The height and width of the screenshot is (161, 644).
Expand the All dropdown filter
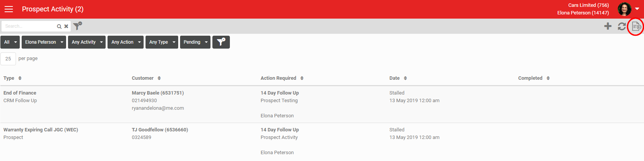click(10, 42)
